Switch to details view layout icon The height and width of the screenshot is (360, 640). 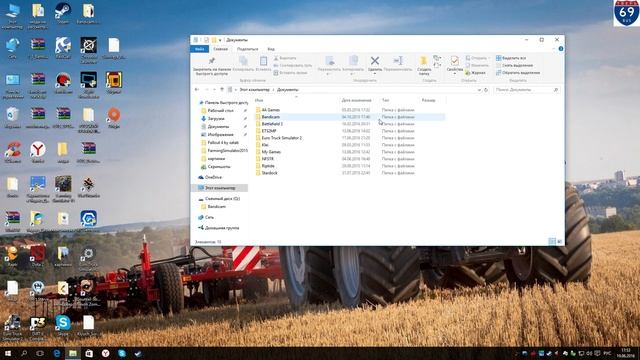click(552, 242)
